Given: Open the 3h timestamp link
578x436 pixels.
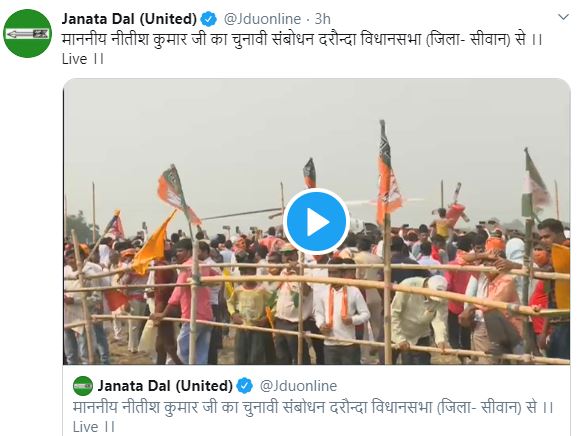Looking at the screenshot, I should tap(323, 19).
